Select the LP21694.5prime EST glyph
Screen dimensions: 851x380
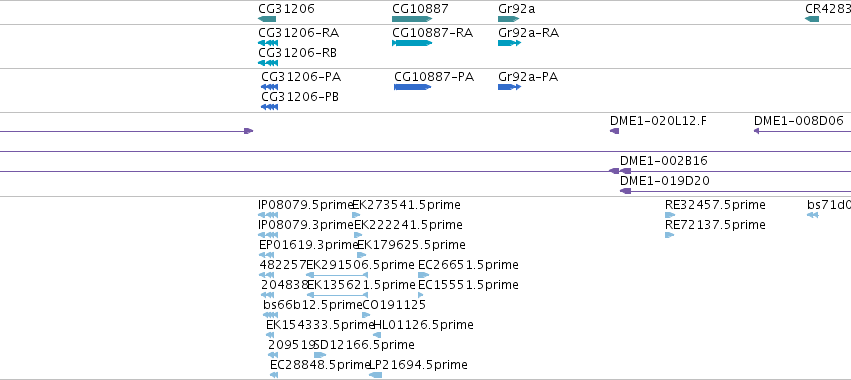point(376,375)
